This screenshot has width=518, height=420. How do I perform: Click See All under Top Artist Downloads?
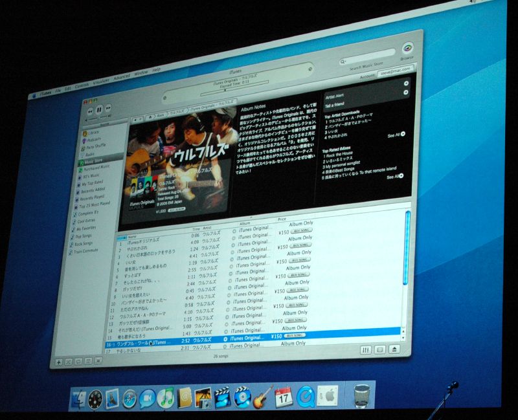pyautogui.click(x=396, y=135)
